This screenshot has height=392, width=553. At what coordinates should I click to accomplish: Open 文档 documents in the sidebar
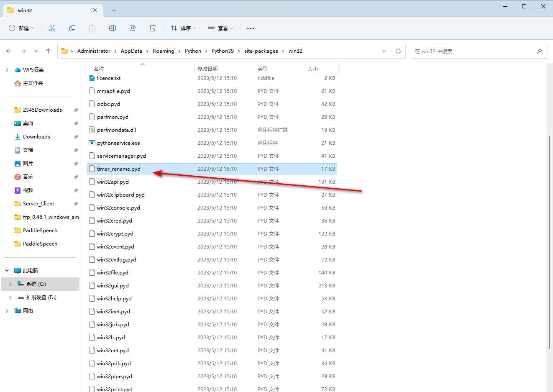[x=28, y=150]
